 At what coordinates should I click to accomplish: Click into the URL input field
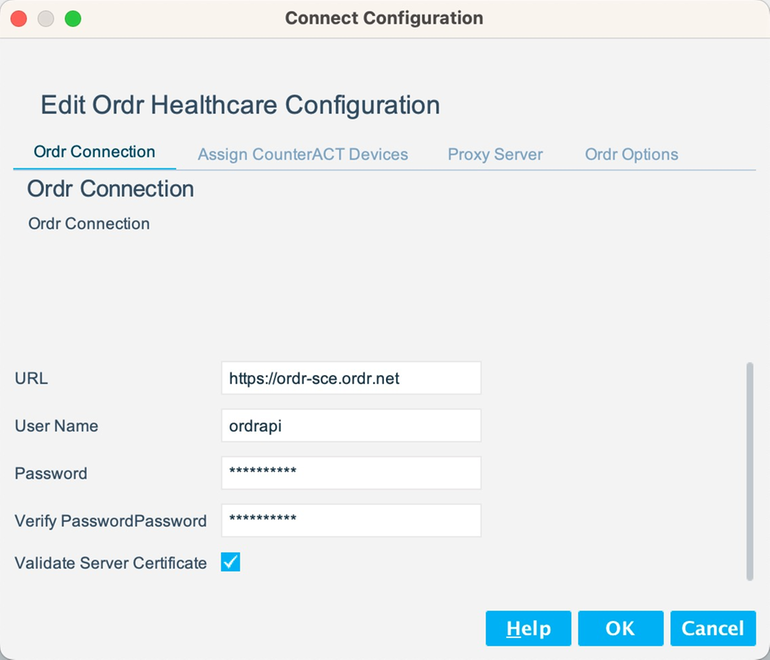(x=350, y=378)
